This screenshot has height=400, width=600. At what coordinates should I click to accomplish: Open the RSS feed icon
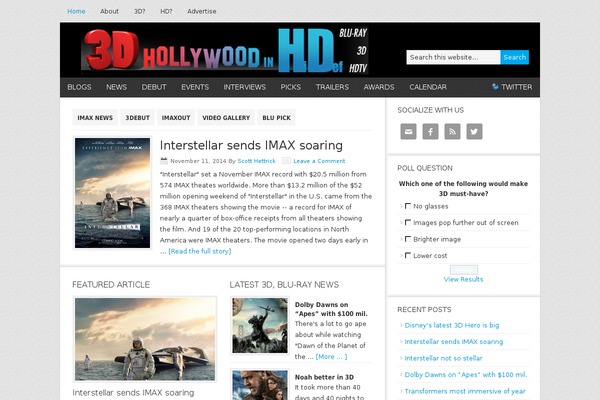tap(452, 132)
